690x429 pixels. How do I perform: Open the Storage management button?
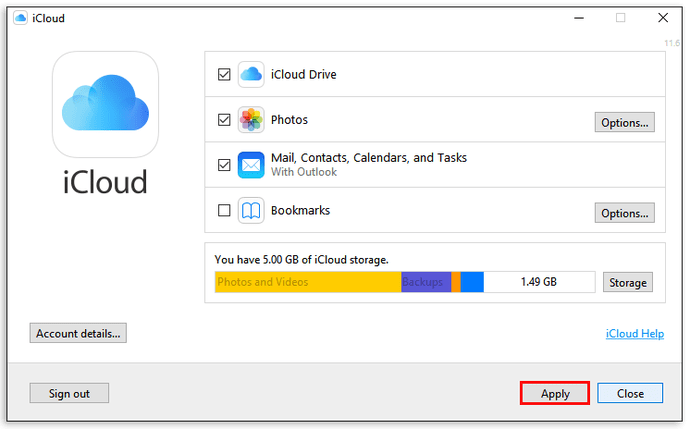click(x=628, y=282)
